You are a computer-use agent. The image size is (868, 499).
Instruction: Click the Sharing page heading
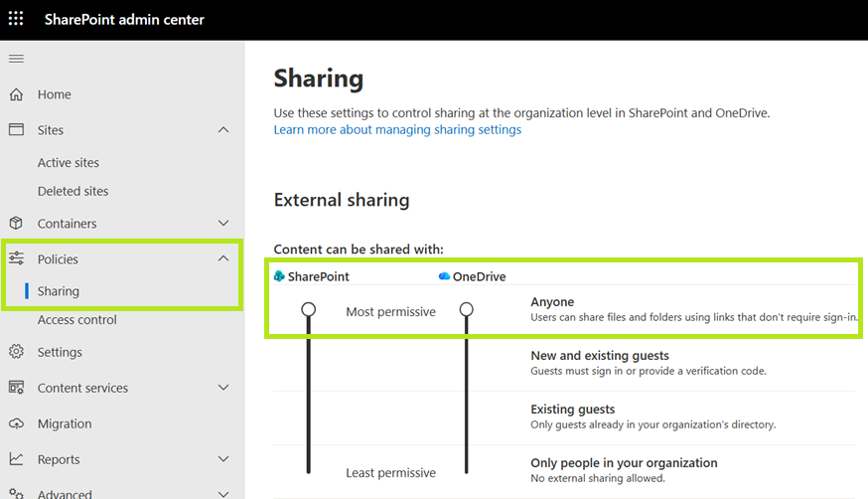[x=319, y=79]
